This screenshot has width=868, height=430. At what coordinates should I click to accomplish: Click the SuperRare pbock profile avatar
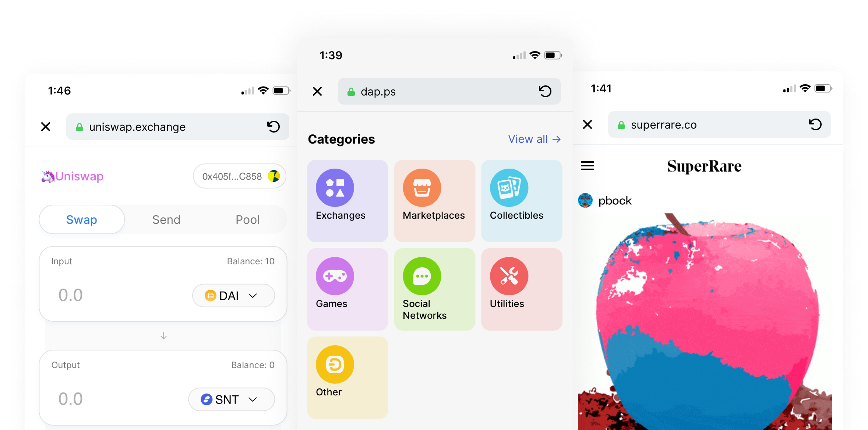(x=585, y=200)
